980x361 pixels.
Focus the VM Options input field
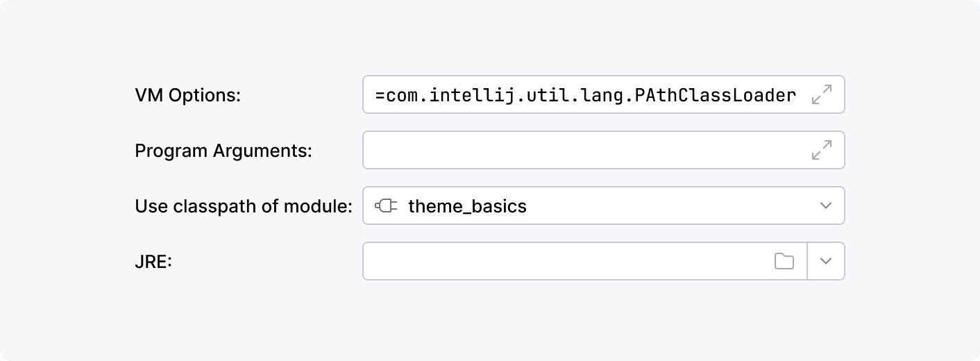tap(604, 94)
